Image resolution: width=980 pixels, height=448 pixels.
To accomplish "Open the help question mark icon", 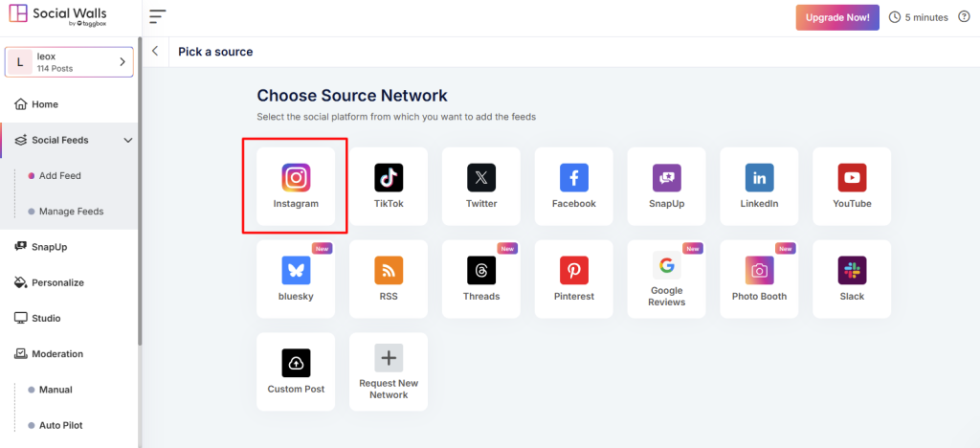I will (964, 17).
